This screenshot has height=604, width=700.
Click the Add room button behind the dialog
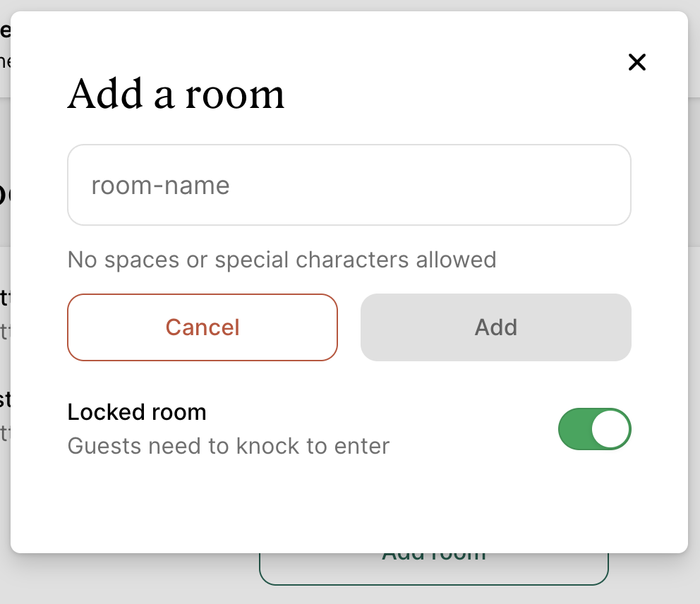433,569
